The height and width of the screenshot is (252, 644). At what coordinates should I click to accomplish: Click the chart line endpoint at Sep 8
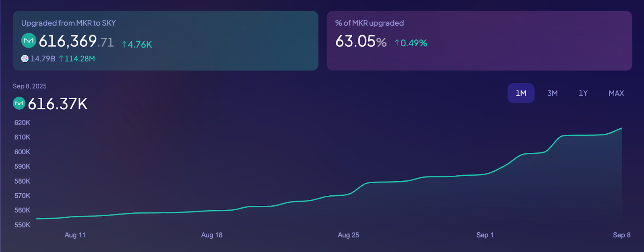tap(621, 129)
